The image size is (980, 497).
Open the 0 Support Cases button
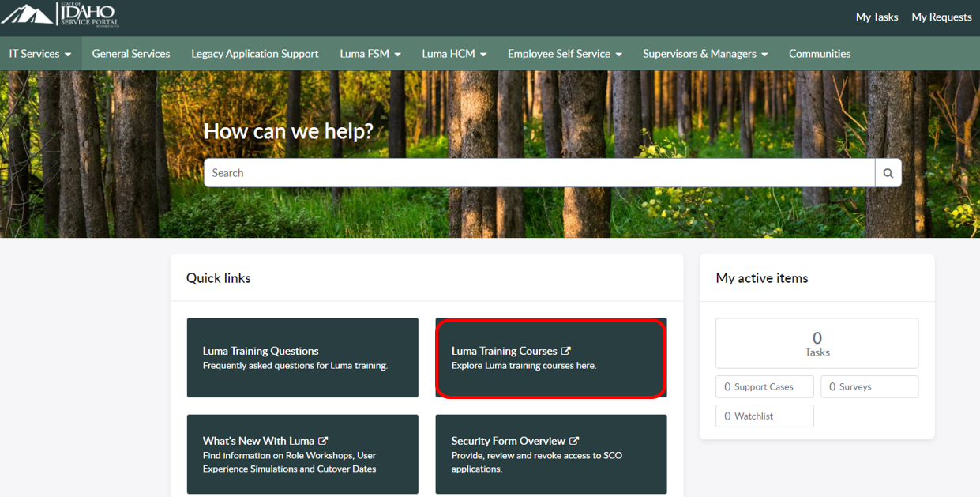(764, 387)
